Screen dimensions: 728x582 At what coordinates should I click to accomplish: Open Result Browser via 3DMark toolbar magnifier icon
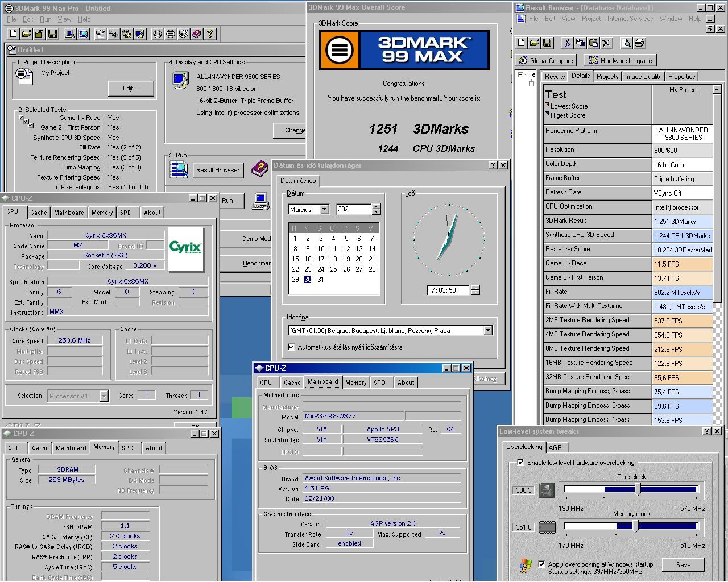pos(83,34)
